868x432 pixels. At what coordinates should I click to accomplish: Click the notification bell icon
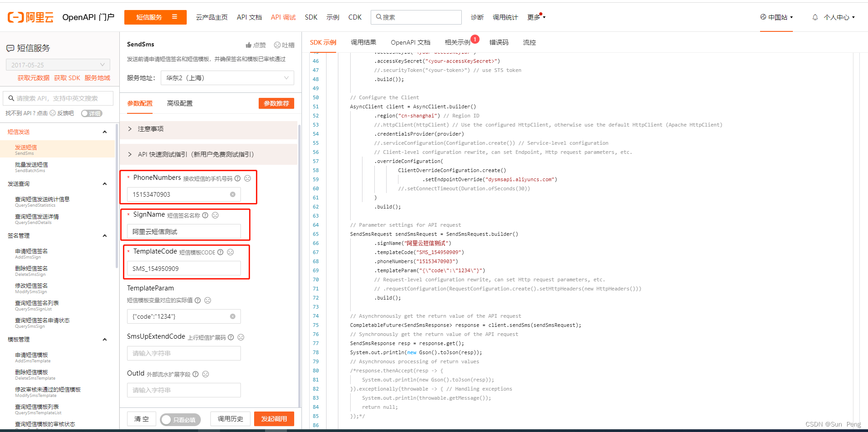815,17
